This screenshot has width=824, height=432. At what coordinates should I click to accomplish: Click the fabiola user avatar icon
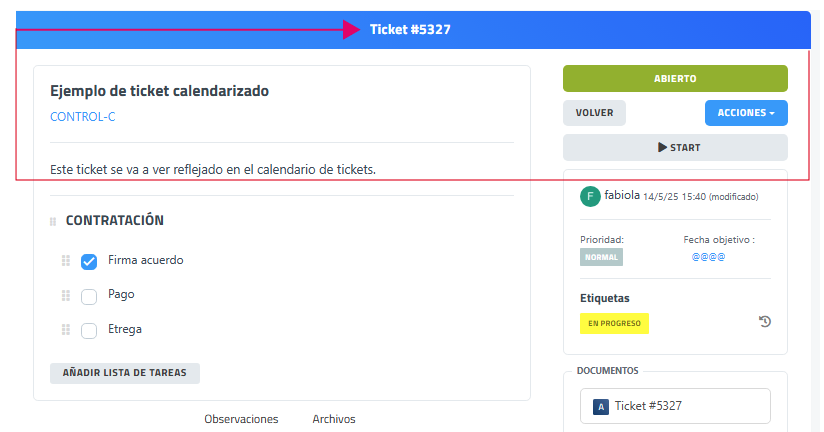point(590,196)
